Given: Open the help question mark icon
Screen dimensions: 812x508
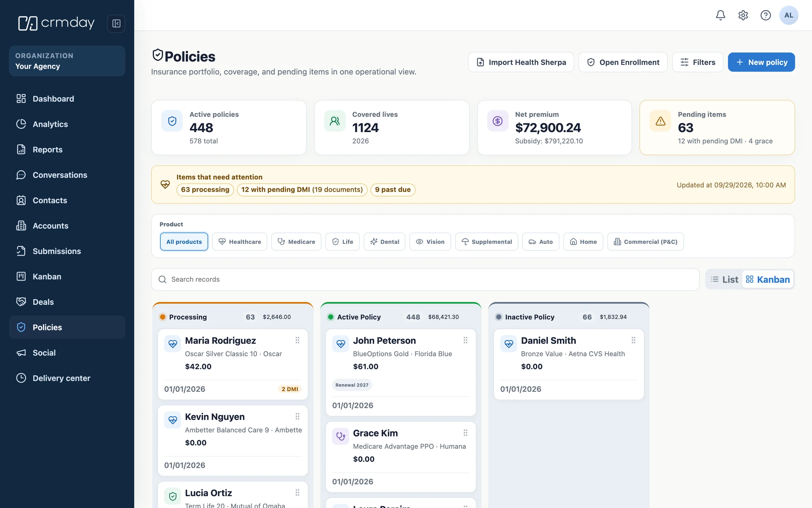Looking at the screenshot, I should (765, 15).
